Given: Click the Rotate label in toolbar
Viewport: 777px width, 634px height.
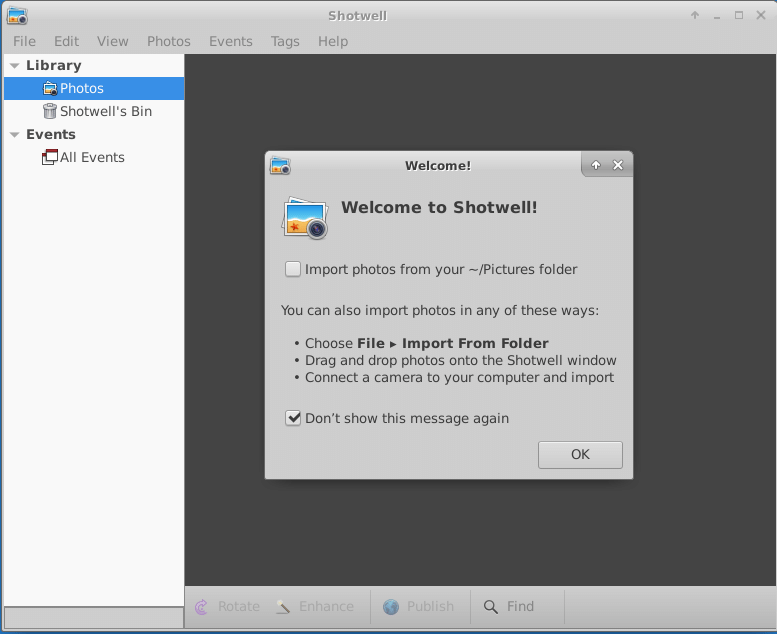Looking at the screenshot, I should 239,606.
